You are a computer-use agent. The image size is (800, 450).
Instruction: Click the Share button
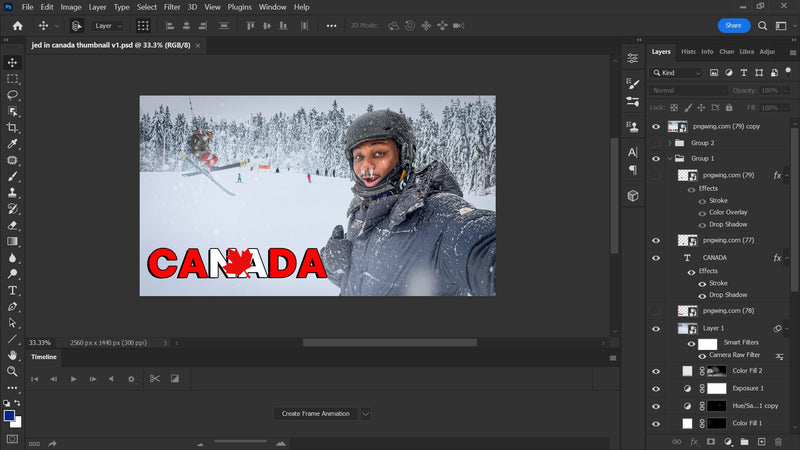point(733,25)
